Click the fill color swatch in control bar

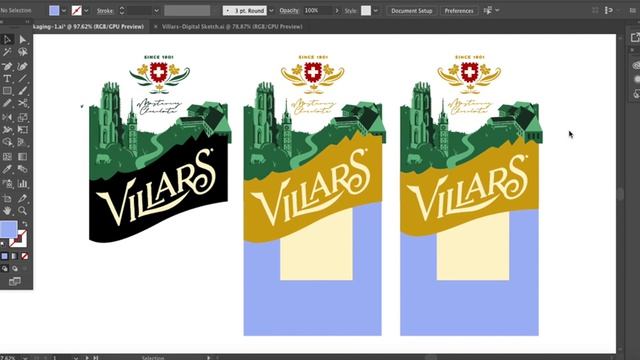[54, 11]
